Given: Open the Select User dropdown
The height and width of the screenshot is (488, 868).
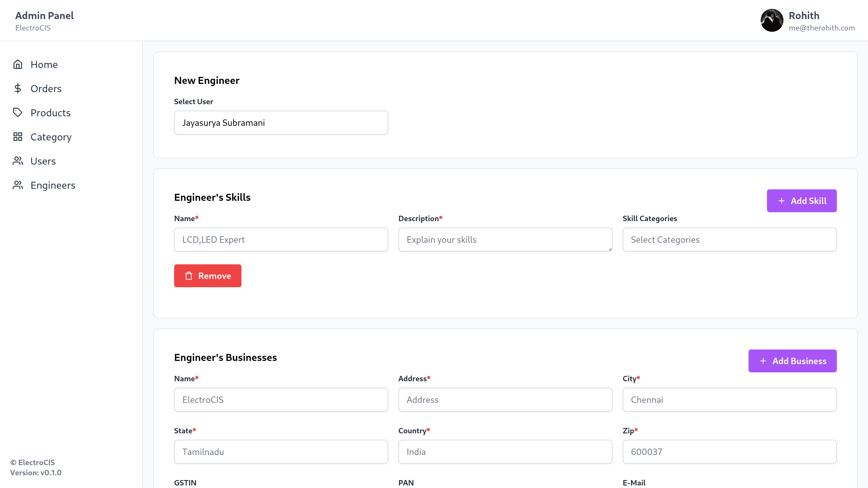Looking at the screenshot, I should coord(281,123).
